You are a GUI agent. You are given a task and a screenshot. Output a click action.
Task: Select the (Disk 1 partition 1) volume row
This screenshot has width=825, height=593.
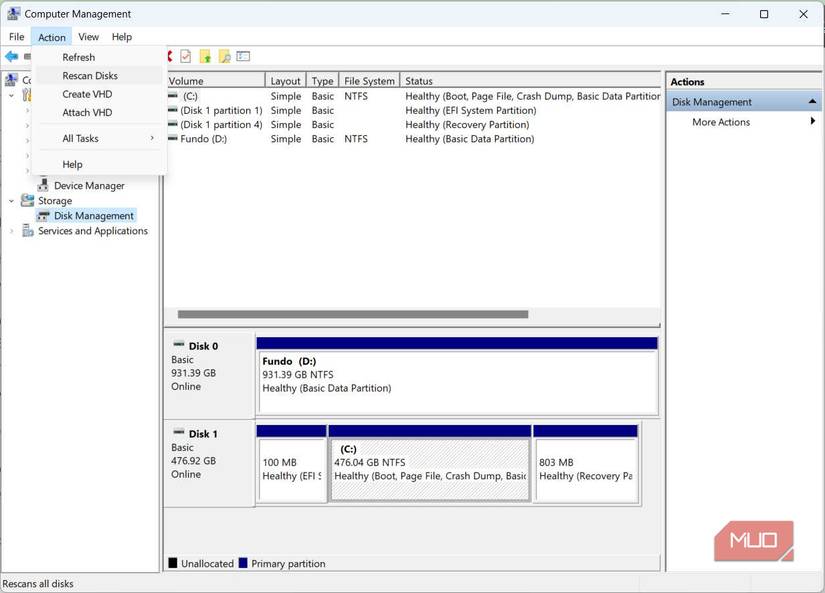tap(413, 110)
